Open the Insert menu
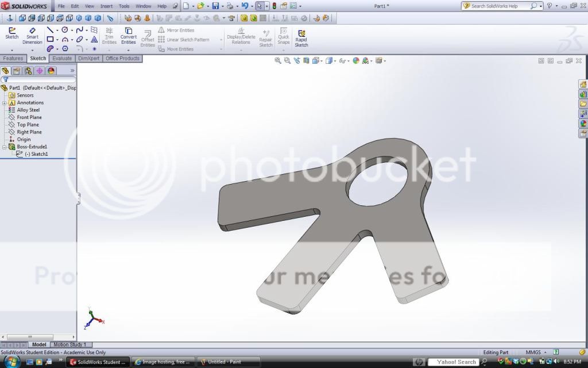 pos(106,6)
